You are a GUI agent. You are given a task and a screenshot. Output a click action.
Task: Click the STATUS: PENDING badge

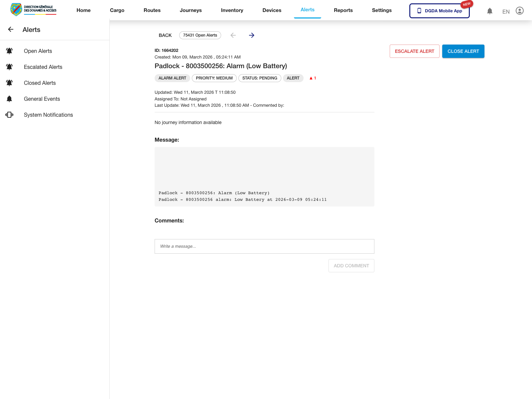(x=260, y=78)
